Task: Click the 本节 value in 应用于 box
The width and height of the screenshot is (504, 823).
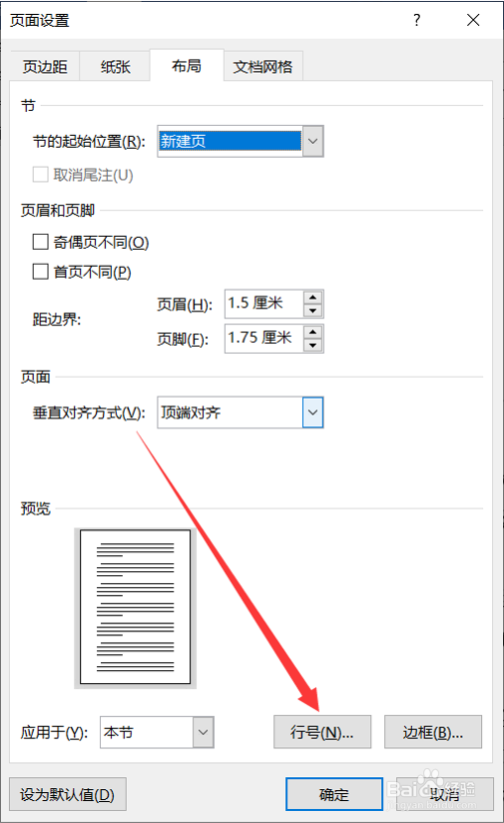Action: (x=147, y=732)
